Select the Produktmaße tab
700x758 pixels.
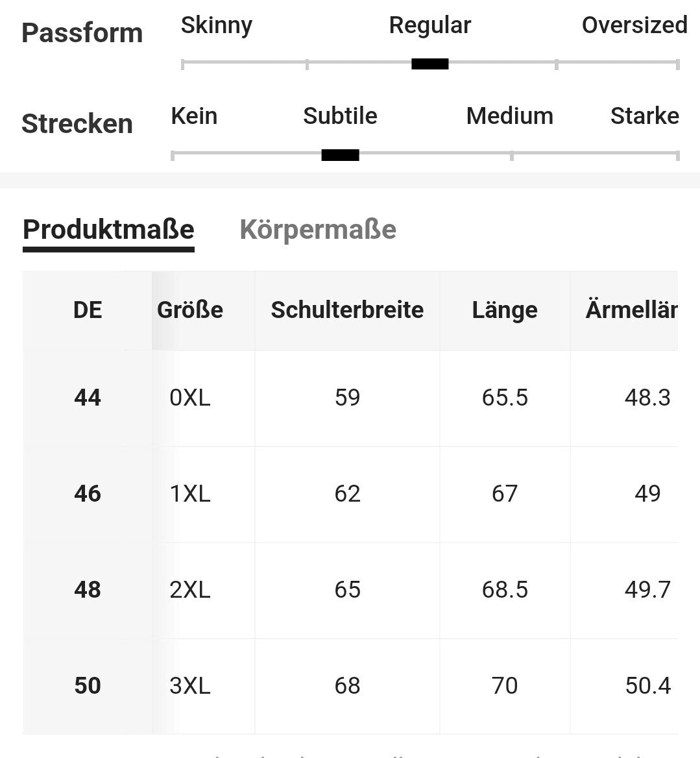coord(108,230)
